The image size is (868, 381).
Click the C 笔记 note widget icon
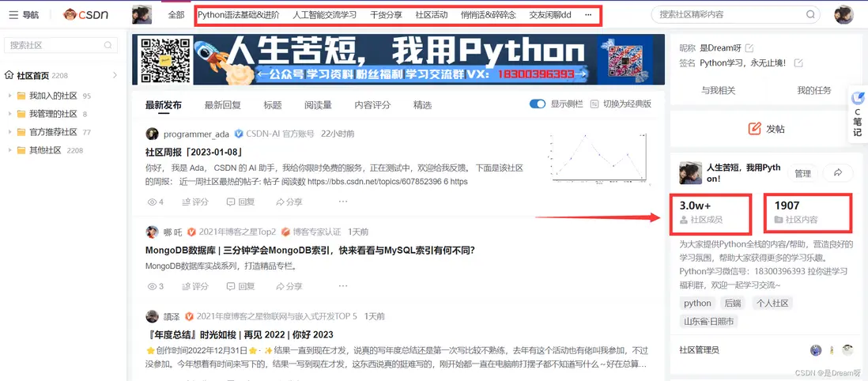coord(858,98)
